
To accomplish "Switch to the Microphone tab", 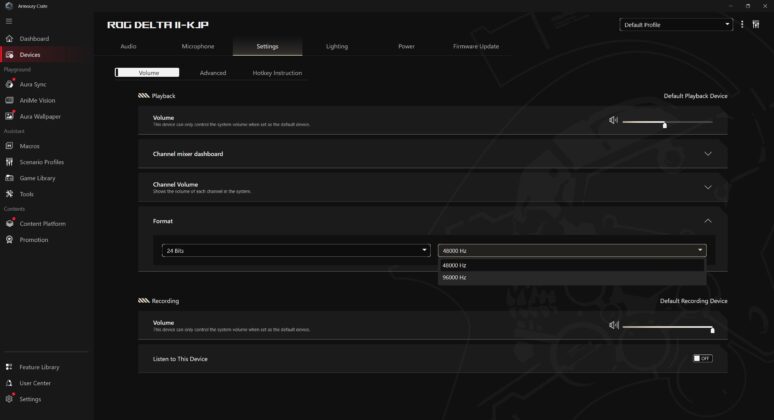I will pyautogui.click(x=198, y=46).
